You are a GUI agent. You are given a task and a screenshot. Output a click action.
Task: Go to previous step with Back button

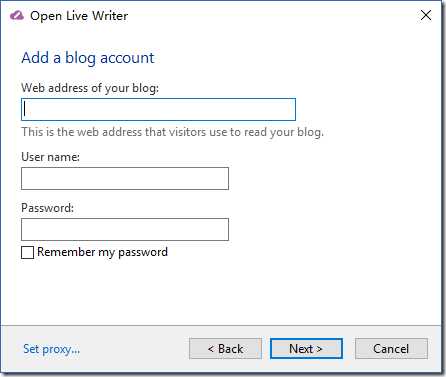coord(225,349)
